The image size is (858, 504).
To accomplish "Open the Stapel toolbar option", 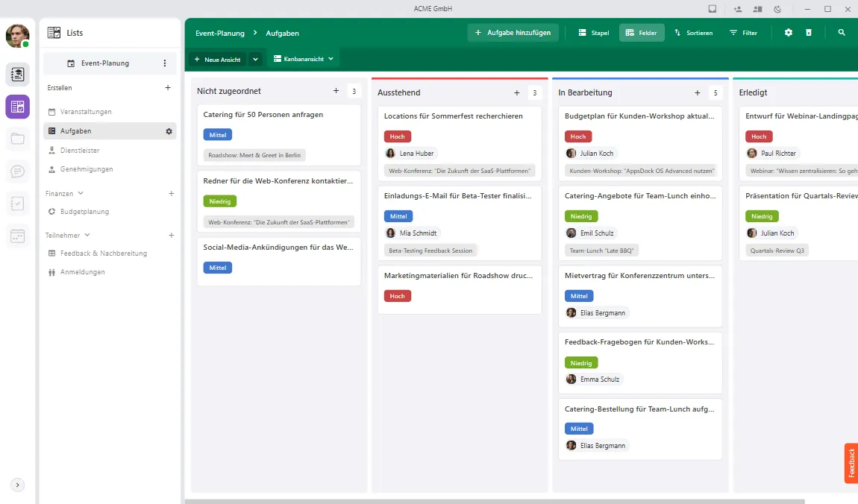I will point(594,33).
